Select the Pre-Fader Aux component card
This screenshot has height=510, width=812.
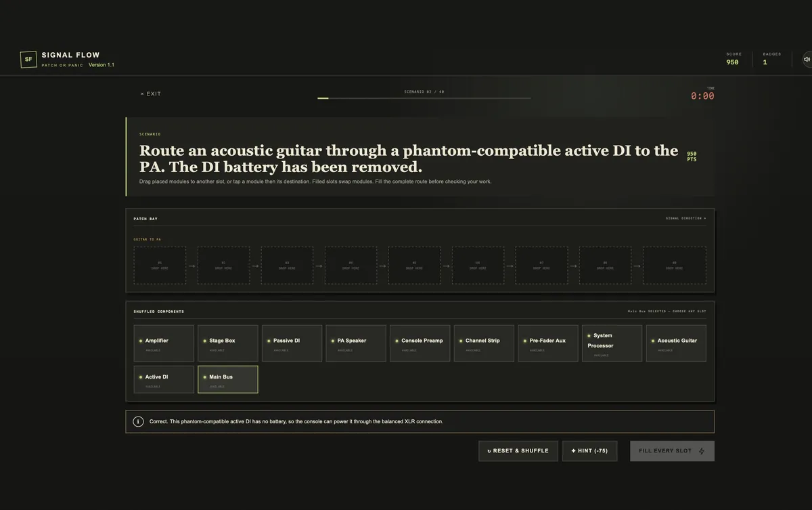548,343
